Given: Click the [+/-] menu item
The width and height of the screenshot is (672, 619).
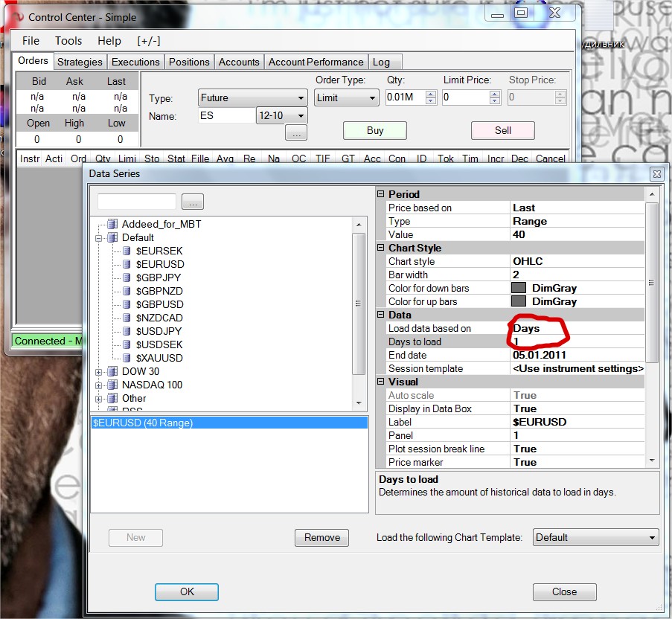Looking at the screenshot, I should 149,41.
